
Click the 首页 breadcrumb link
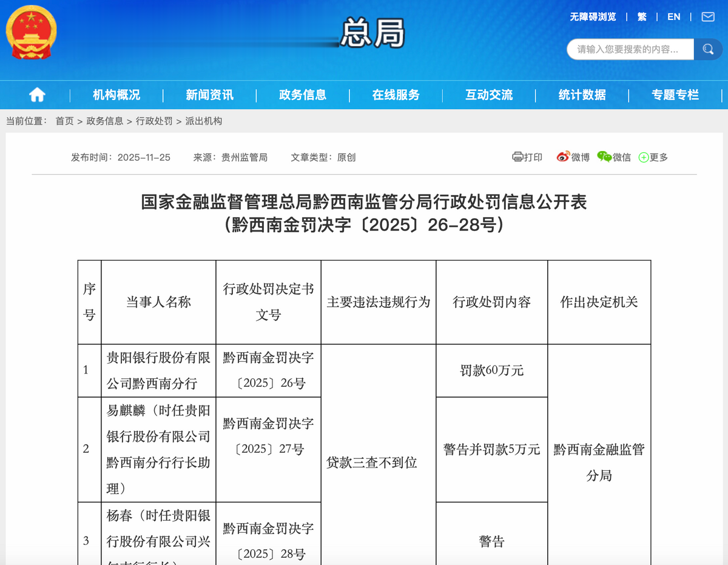64,121
